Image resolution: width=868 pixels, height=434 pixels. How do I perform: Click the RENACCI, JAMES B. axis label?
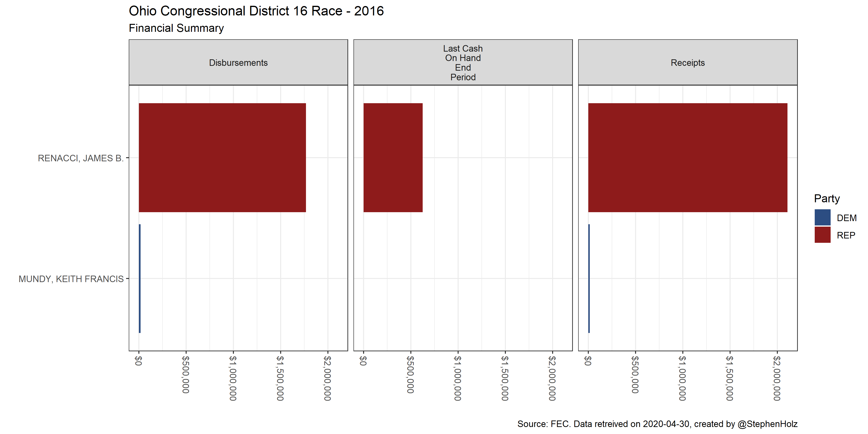pyautogui.click(x=81, y=158)
